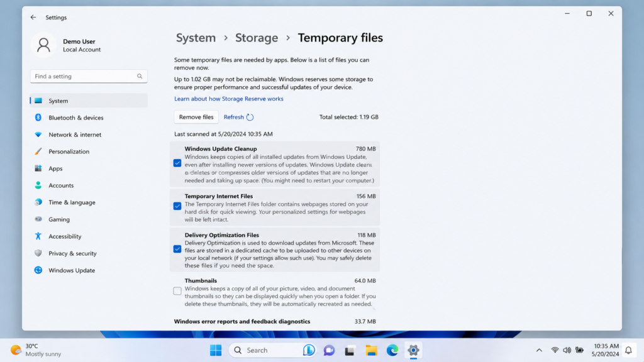
Task: Click the Windows Update icon in sidebar
Action: pyautogui.click(x=38, y=270)
